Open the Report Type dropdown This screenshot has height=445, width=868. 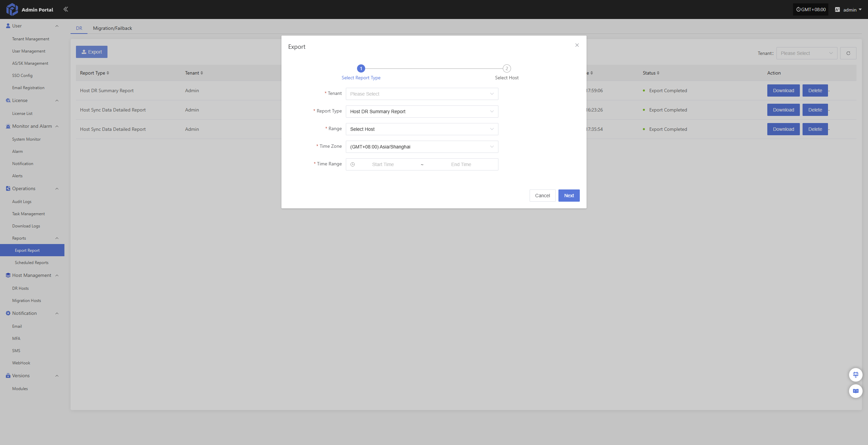[421, 112]
